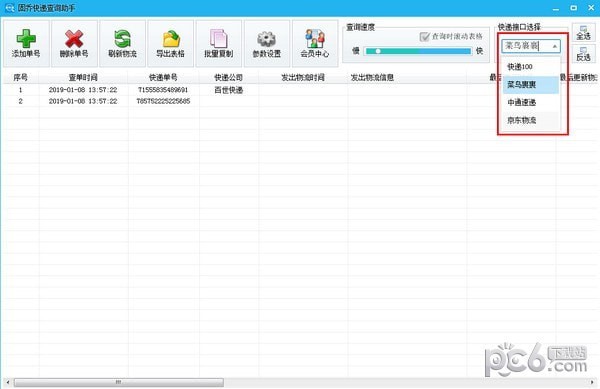Click the horizontal scrollbar thumb
This screenshot has height=389, width=600.
click(119, 382)
